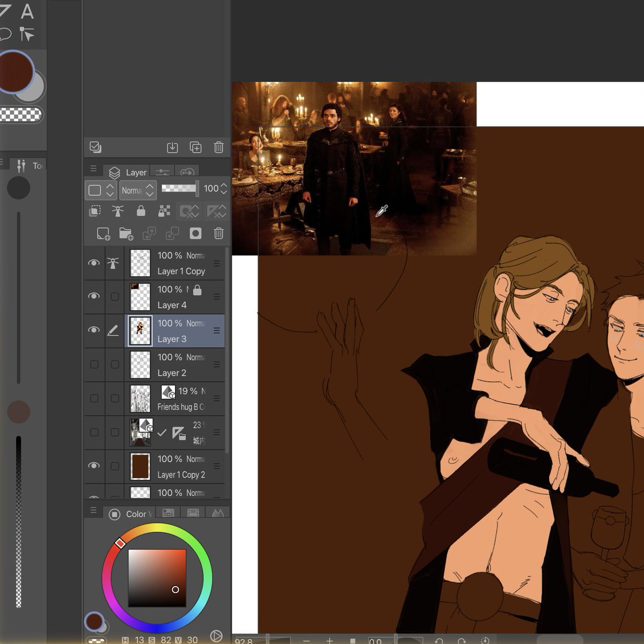
Task: Click Merge with Layer Below icon
Action: (172, 233)
